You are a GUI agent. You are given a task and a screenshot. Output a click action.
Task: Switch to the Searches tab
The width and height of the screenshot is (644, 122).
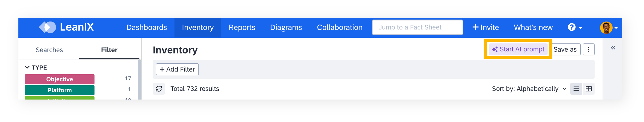pos(49,50)
